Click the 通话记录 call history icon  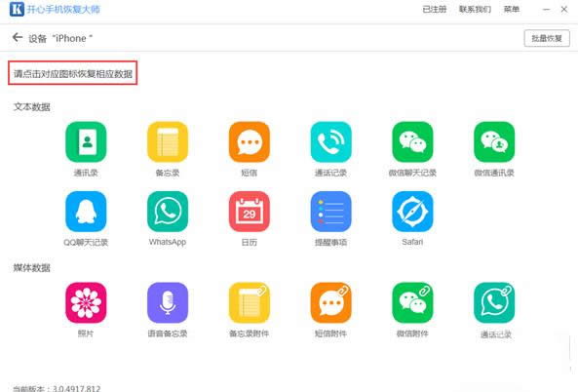pos(331,142)
